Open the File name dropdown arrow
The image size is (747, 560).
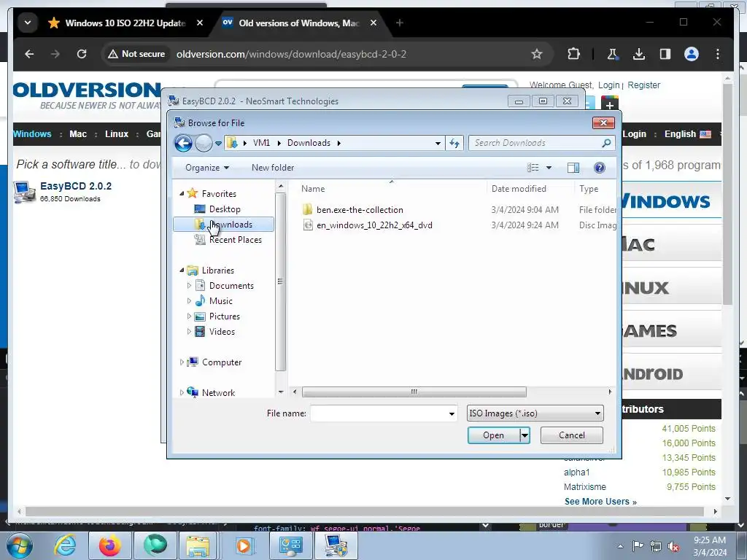tap(452, 413)
